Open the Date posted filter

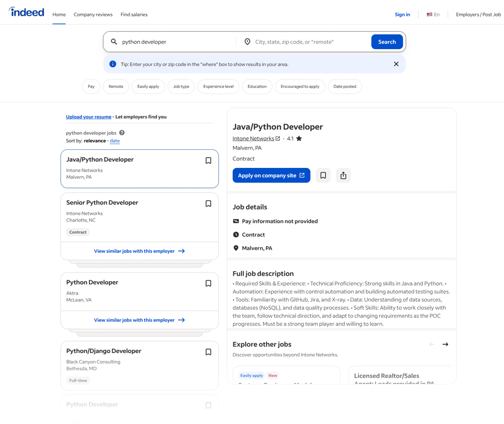(345, 86)
